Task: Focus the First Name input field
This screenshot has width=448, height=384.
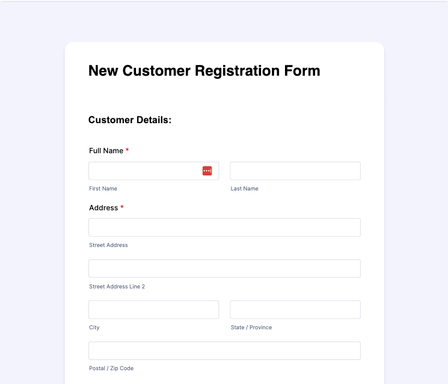Action: click(x=154, y=171)
